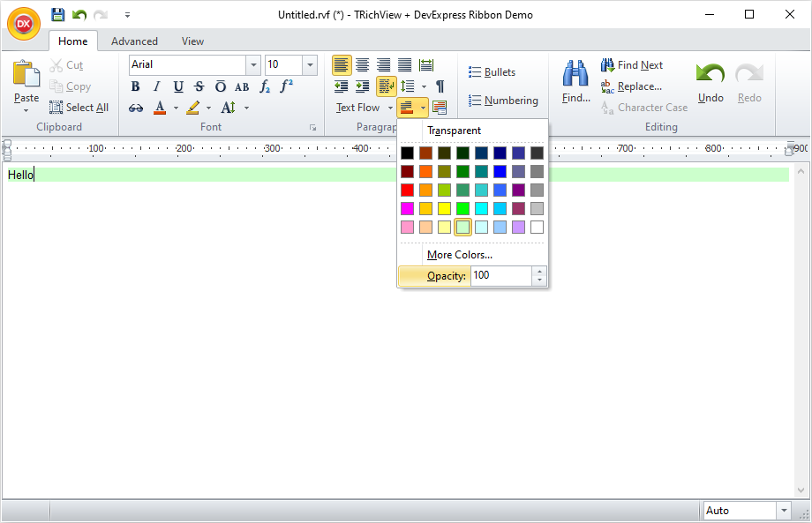Decrease the paragraph indent
Screen dimensions: 812x523
[342, 86]
